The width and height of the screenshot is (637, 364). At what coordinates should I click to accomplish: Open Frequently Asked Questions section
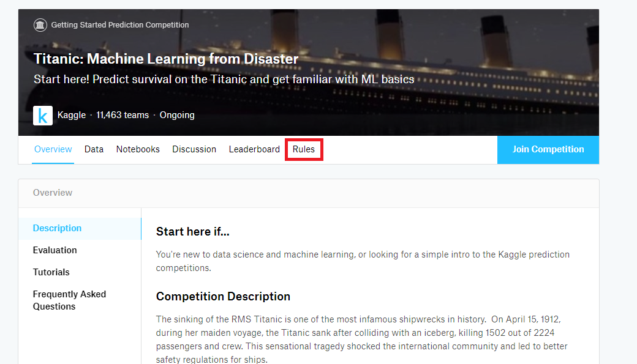point(69,300)
